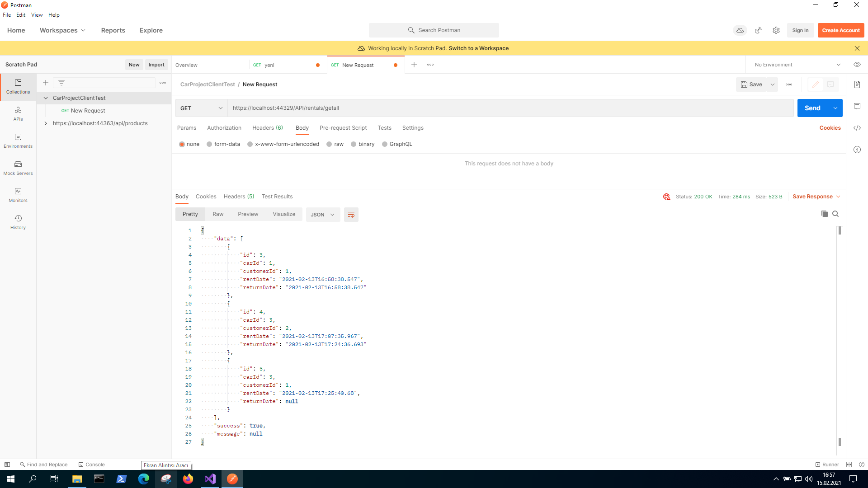Open the JSON format dropdown
Screen dimensions: 868x488
click(323, 215)
